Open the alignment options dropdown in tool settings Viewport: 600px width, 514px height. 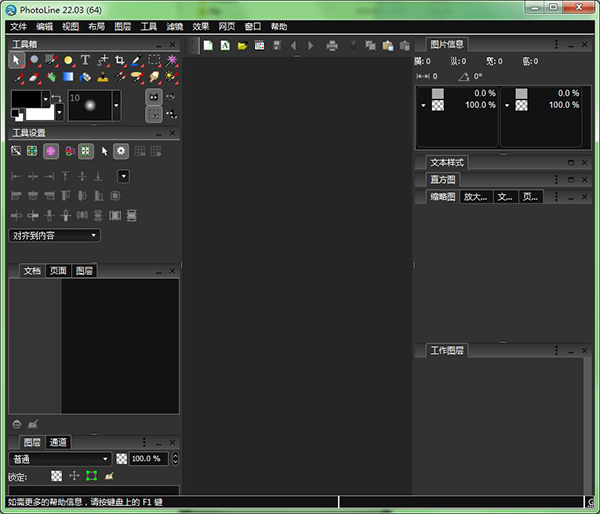[x=123, y=176]
